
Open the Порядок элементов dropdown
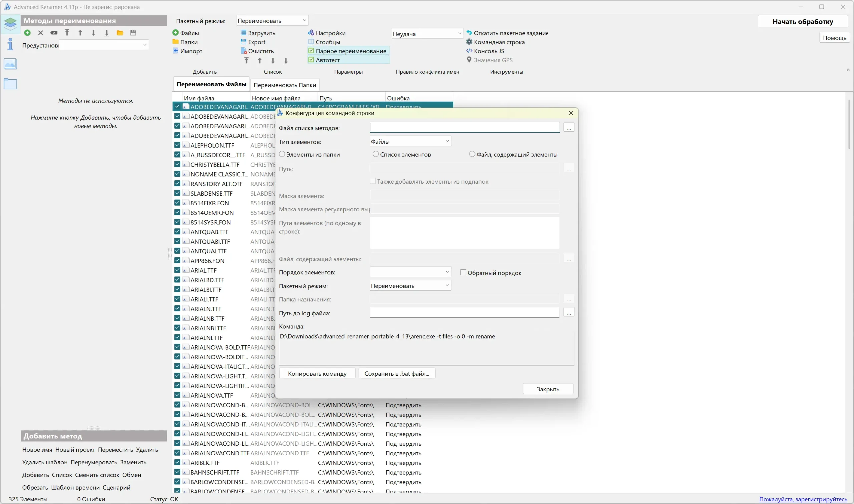[410, 272]
